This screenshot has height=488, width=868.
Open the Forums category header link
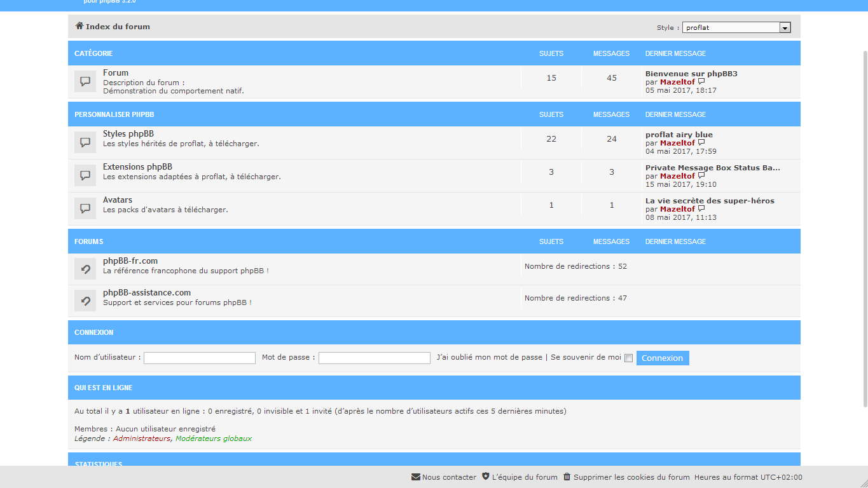coord(88,241)
